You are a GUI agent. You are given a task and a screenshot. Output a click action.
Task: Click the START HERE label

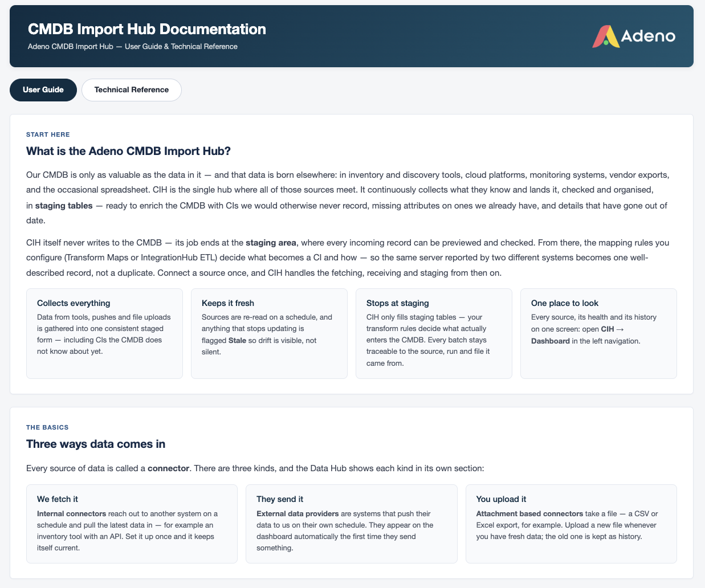48,135
